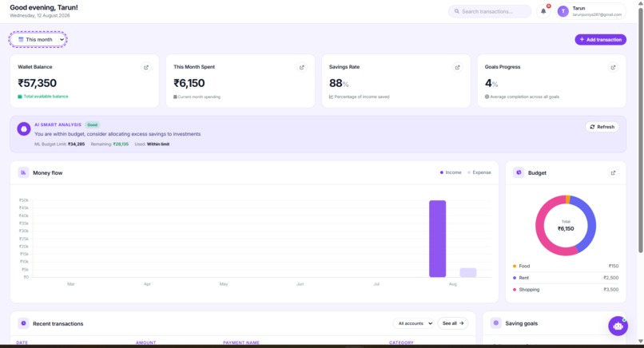The width and height of the screenshot is (644, 348).
Task: Click the Aug expense bar in chart
Action: [x=467, y=272]
